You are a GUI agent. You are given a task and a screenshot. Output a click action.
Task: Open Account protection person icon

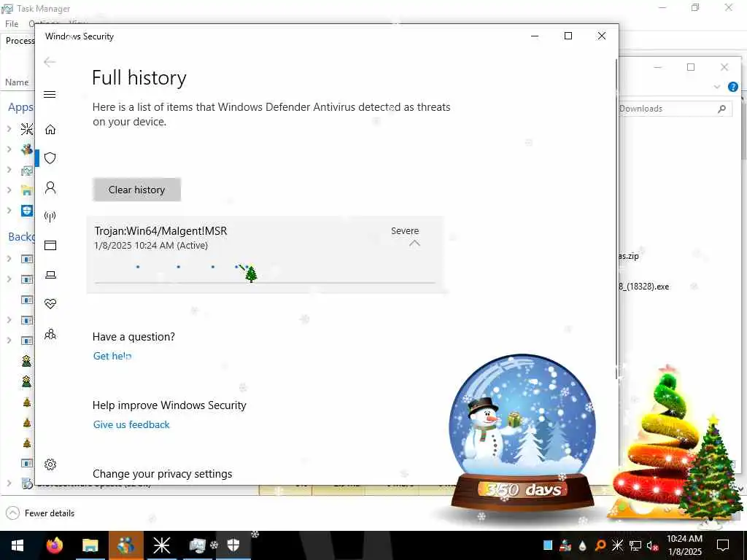click(50, 187)
